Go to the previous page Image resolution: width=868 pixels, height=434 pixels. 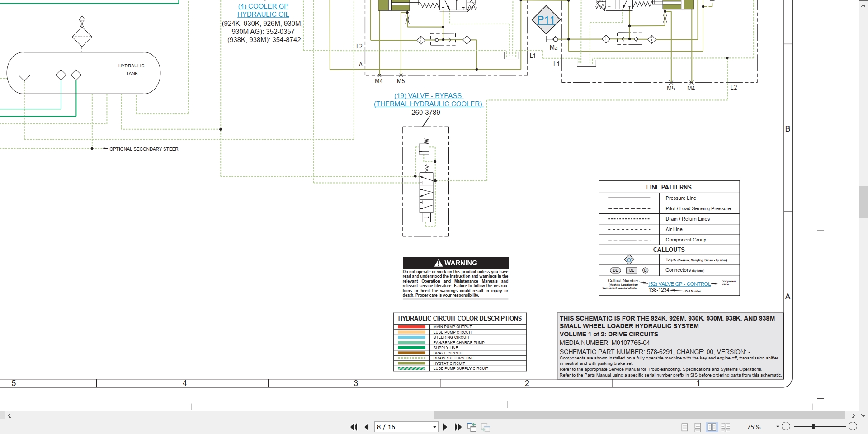[x=367, y=427]
